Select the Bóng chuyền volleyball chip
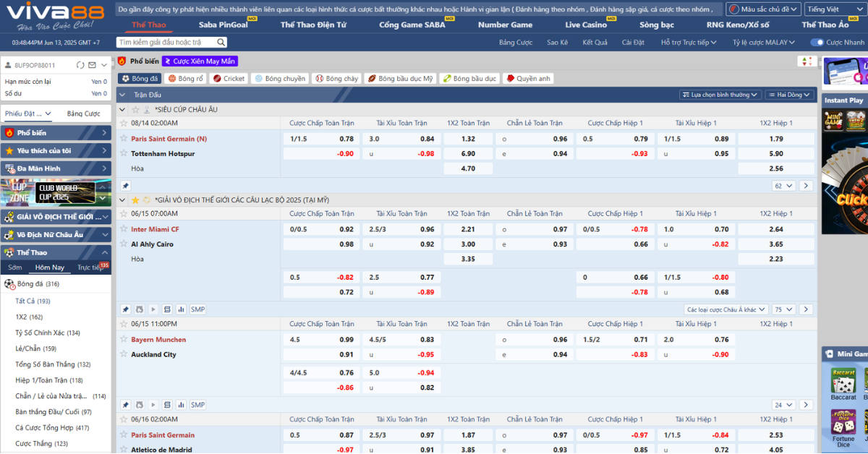Viewport: 868px width, 454px height. pyautogui.click(x=279, y=78)
